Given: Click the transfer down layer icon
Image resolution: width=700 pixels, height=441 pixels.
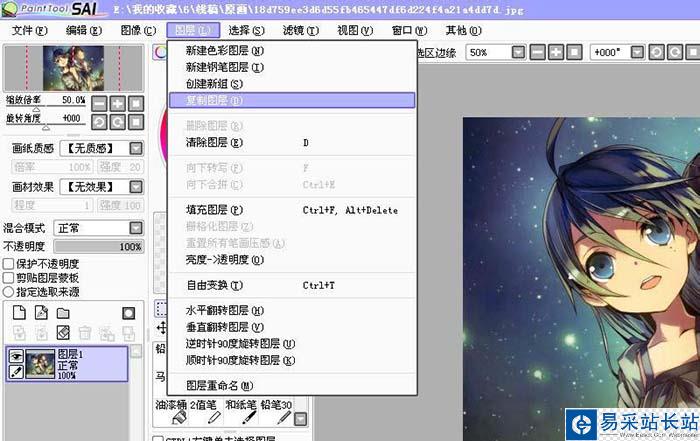Looking at the screenshot, I should pyautogui.click(x=19, y=333).
